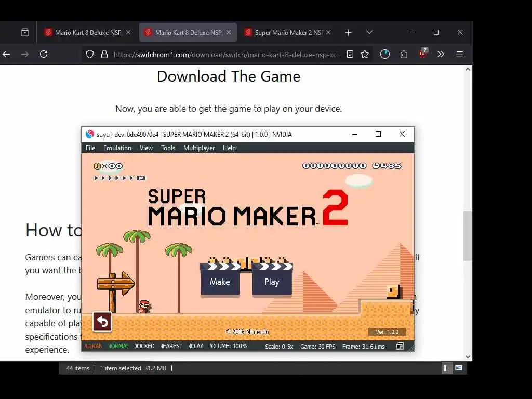The height and width of the screenshot is (399, 532).
Task: Go forward to next page
Action: [25, 54]
